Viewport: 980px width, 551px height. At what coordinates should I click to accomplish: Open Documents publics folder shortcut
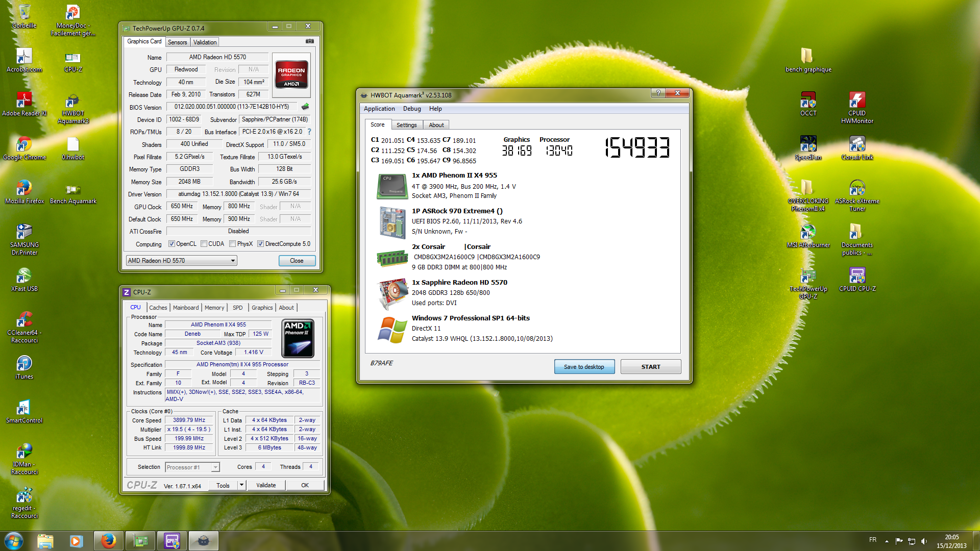click(x=857, y=239)
